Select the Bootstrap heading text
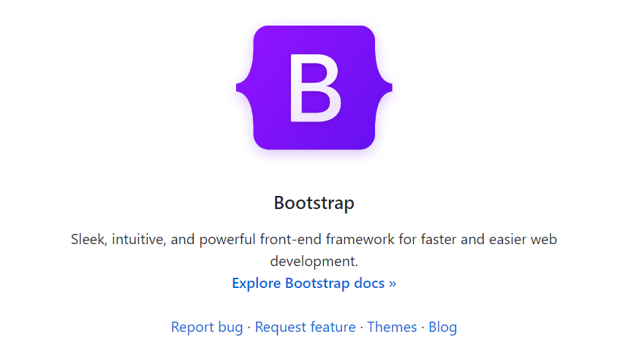The image size is (628, 364). [314, 202]
